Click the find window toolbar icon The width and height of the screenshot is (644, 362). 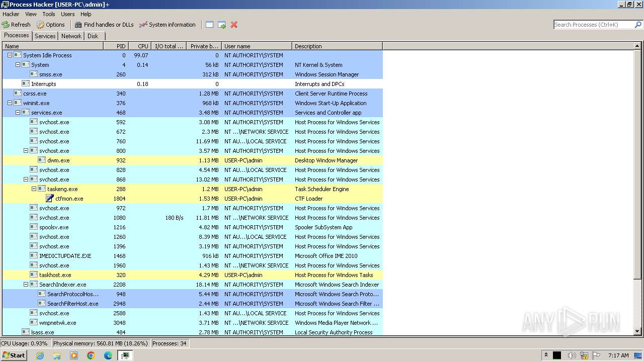(x=209, y=25)
